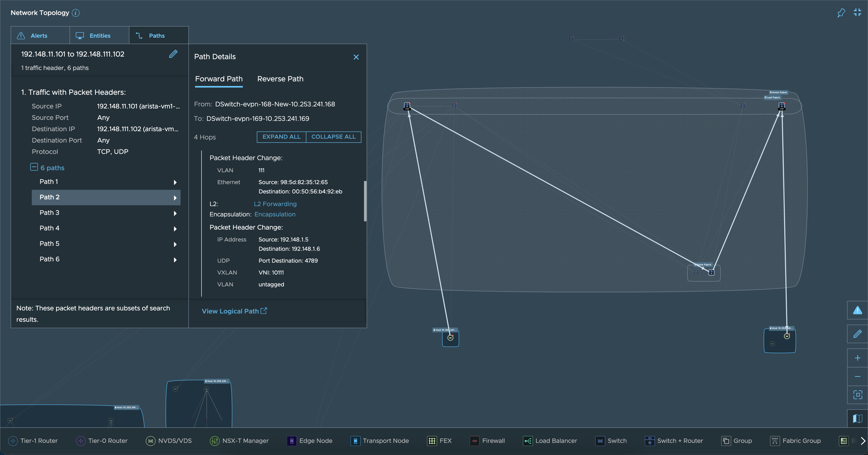The height and width of the screenshot is (455, 868).
Task: Toggle L2 Forwarding link visibility
Action: (276, 204)
